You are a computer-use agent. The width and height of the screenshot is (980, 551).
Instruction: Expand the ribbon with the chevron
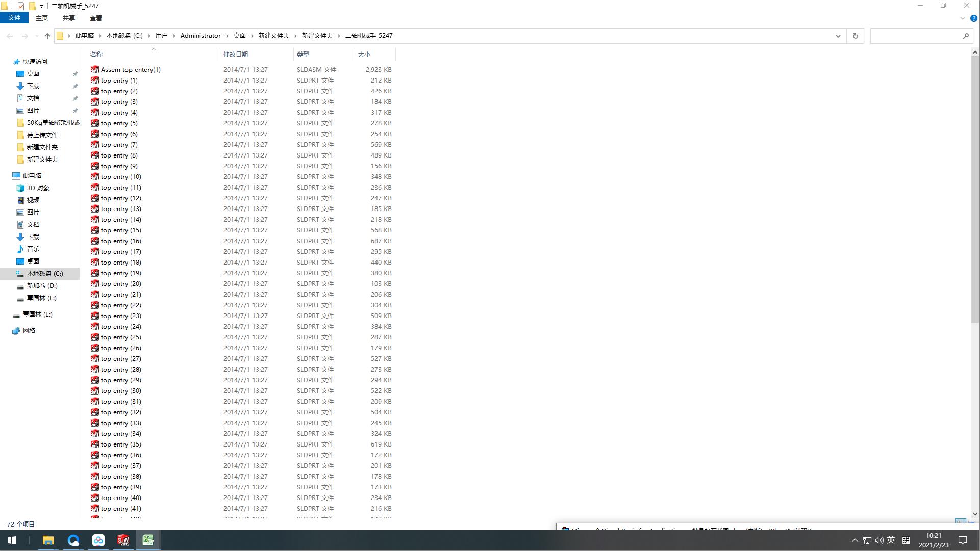[x=962, y=18]
